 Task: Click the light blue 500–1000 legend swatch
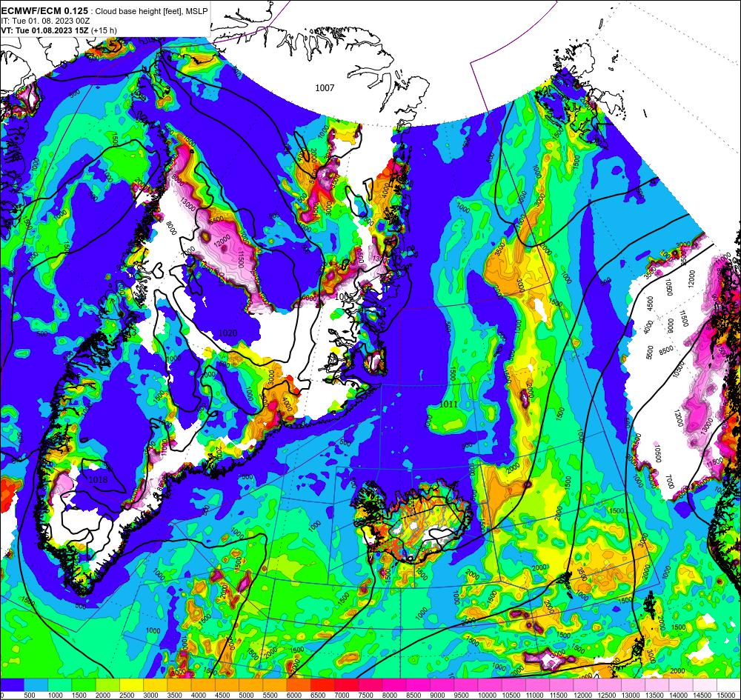[x=36, y=685]
